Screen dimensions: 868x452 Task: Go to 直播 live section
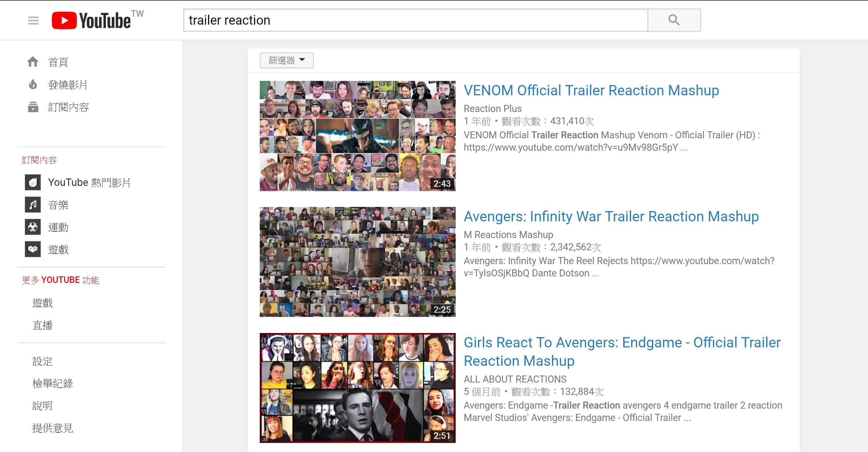(x=42, y=325)
